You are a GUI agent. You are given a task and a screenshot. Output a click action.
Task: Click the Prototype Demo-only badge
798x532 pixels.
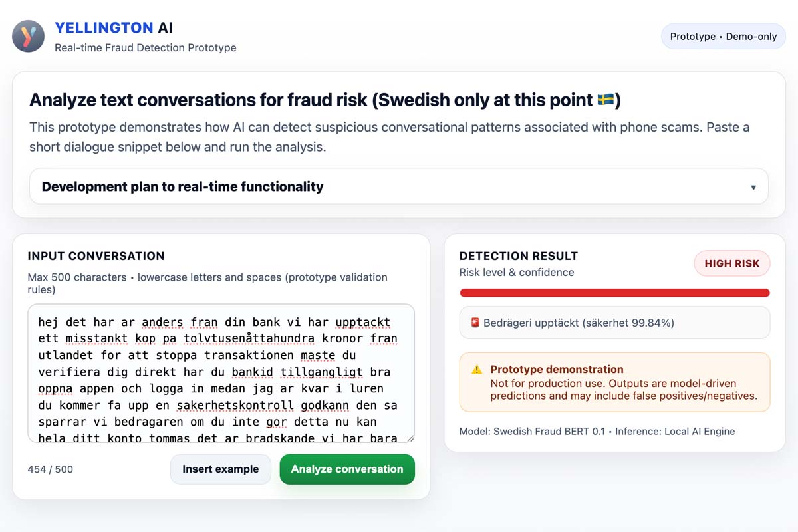pos(723,37)
